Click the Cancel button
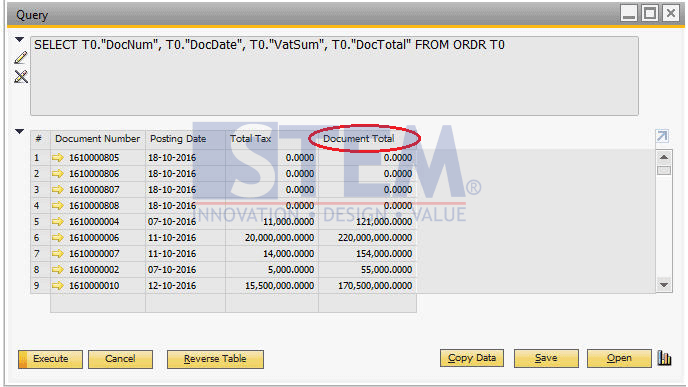 click(120, 359)
